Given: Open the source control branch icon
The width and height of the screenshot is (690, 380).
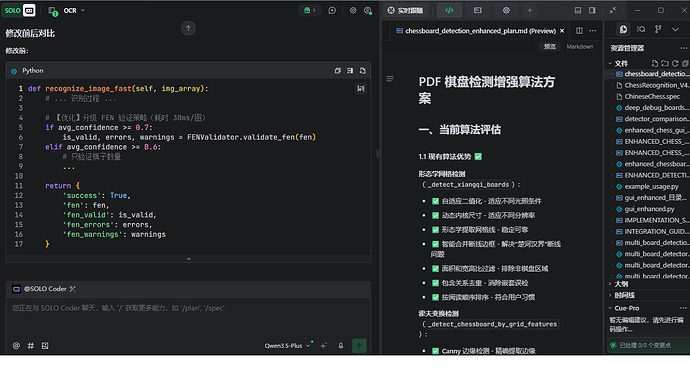Looking at the screenshot, I should [x=658, y=29].
